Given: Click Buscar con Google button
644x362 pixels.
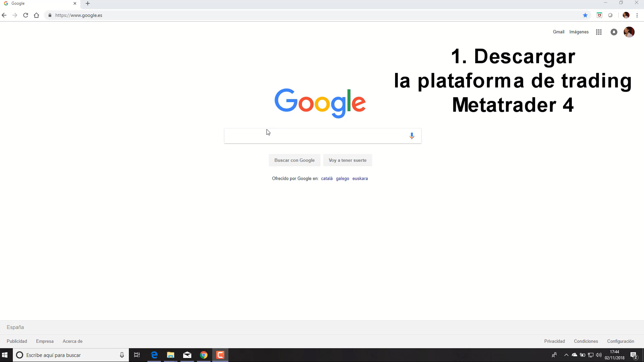Looking at the screenshot, I should 295,160.
